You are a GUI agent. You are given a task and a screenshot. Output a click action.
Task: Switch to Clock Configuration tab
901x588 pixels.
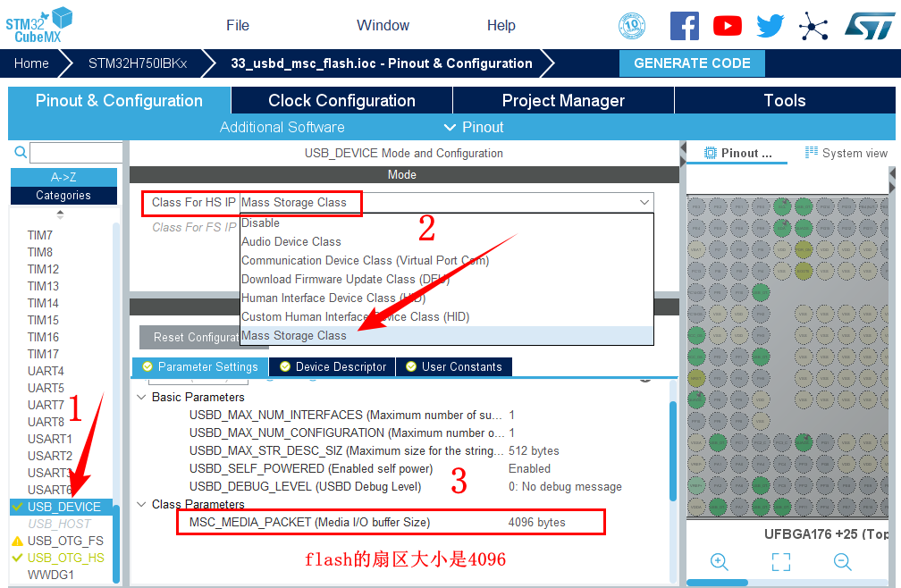(341, 101)
